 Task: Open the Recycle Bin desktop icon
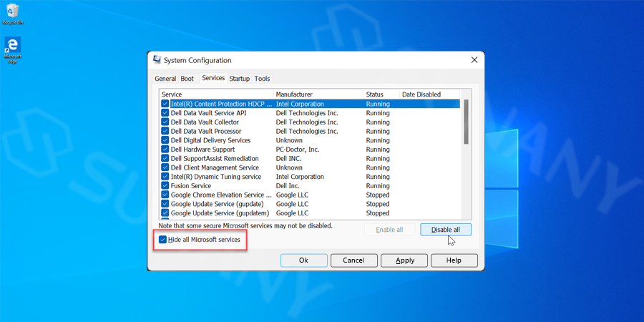[x=13, y=14]
